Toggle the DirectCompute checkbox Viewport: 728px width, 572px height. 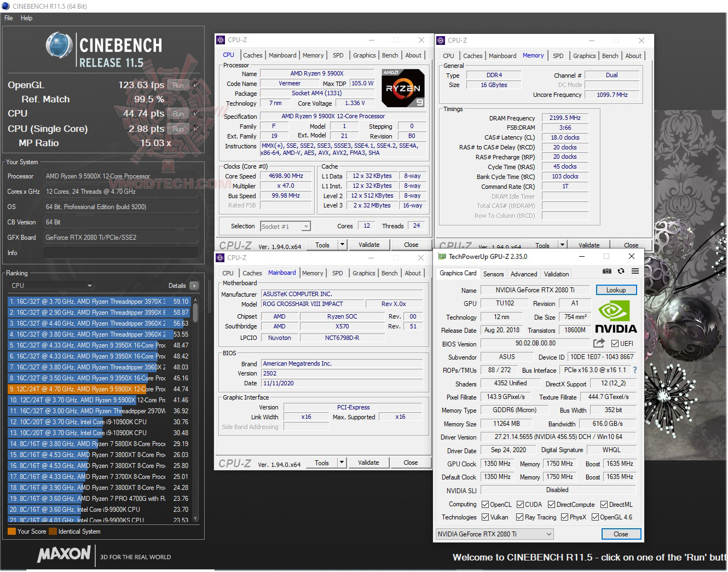point(551,505)
